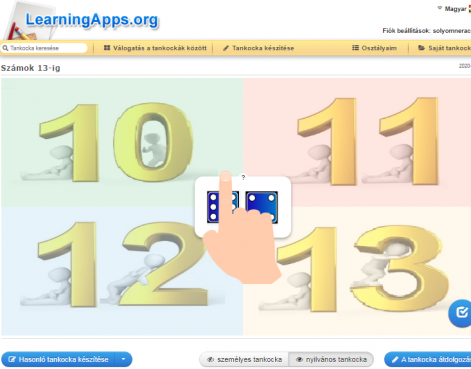This screenshot has height=369, width=471.
Task: Click the magnifier search icon
Action: click(5, 48)
